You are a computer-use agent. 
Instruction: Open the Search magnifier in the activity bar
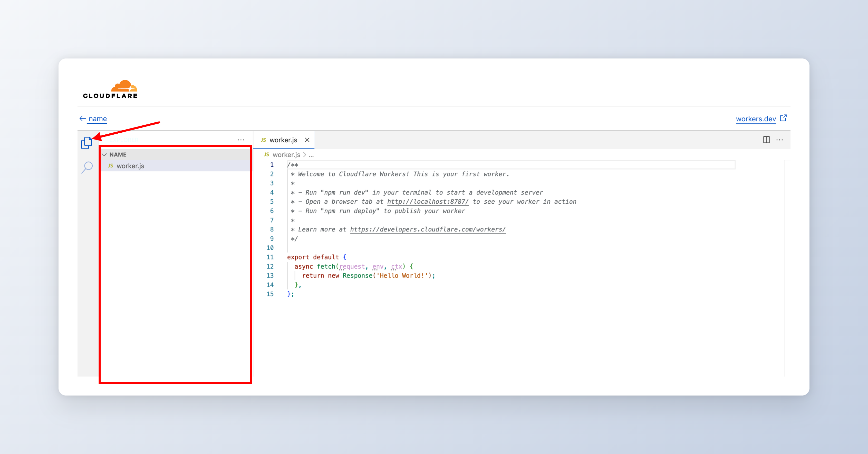coord(87,167)
